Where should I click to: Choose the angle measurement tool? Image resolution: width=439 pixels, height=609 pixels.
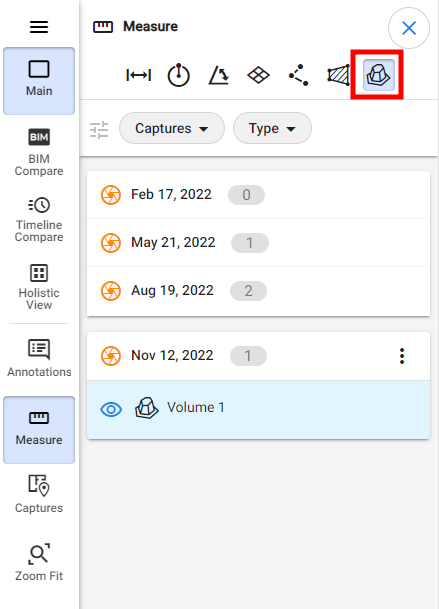coord(219,75)
